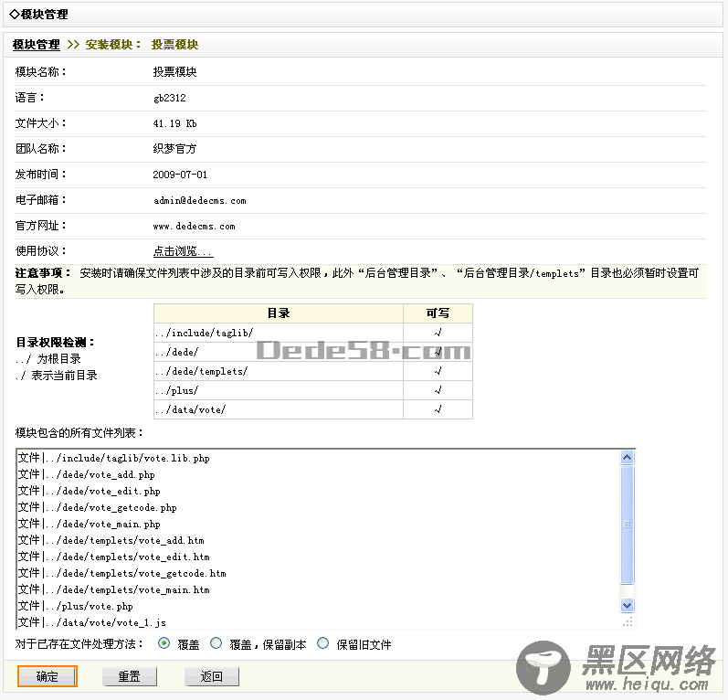This screenshot has height=700, width=728.
Task: Click module name value 投票模块
Action: click(175, 72)
